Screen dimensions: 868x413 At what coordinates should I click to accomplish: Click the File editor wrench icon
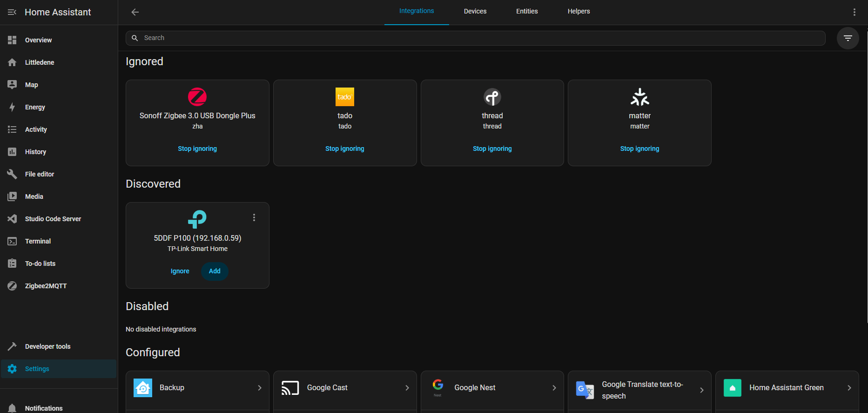tap(12, 174)
